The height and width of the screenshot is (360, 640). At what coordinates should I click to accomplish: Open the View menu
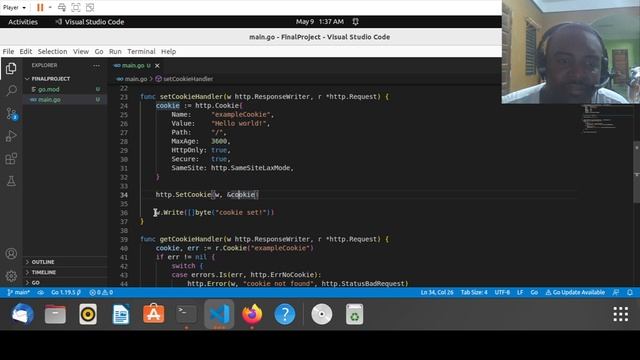[81, 51]
